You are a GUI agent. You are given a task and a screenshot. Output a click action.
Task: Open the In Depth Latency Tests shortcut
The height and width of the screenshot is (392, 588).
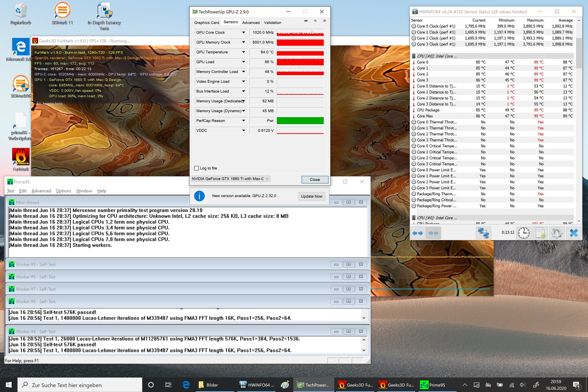coord(104,16)
